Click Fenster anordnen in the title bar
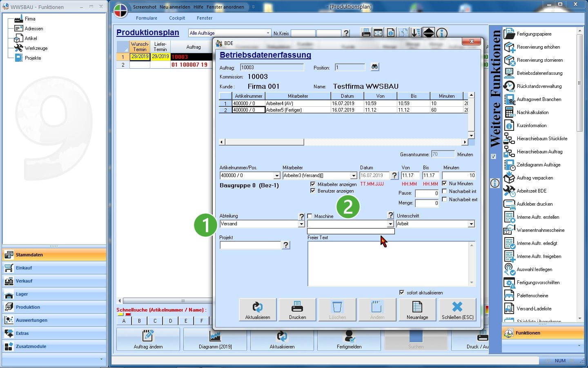This screenshot has height=368, width=588. [225, 7]
